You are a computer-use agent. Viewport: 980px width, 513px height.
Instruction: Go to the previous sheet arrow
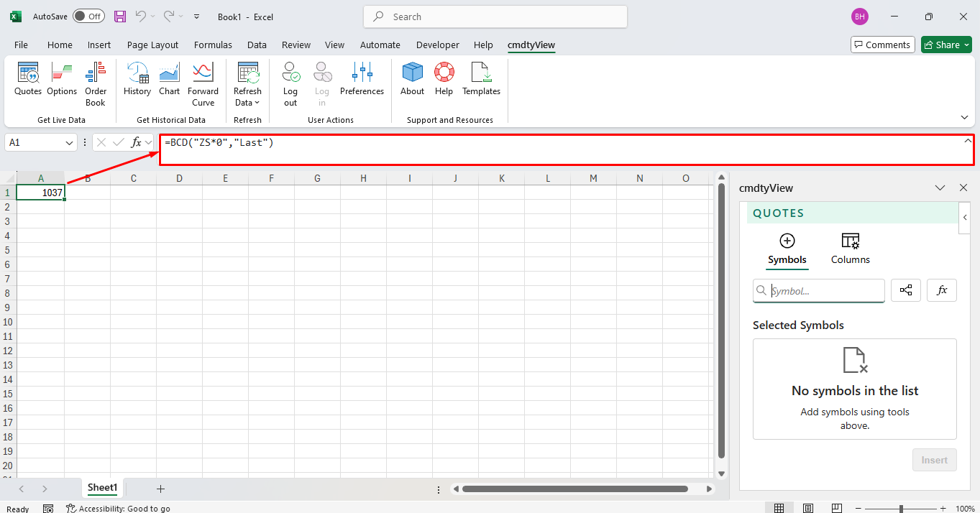pos(22,489)
